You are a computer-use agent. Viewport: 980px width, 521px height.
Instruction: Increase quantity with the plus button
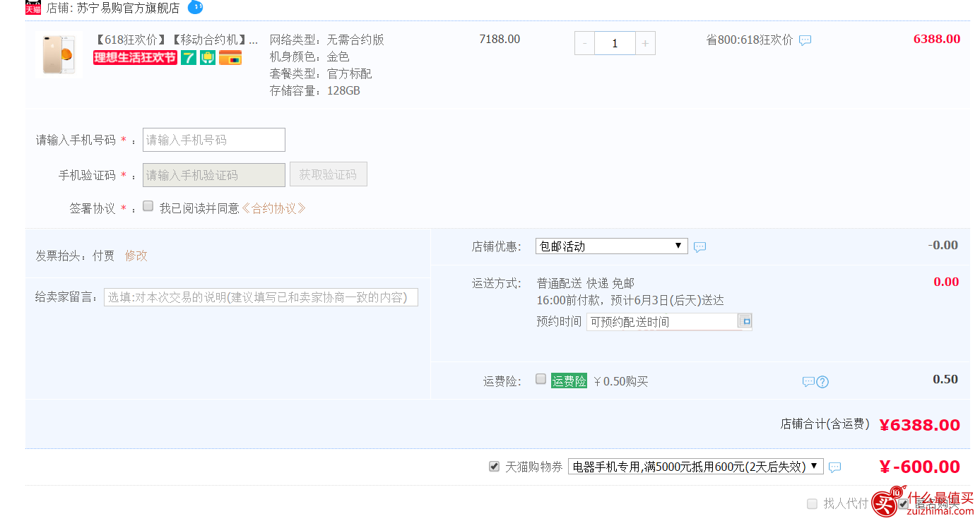click(x=645, y=43)
